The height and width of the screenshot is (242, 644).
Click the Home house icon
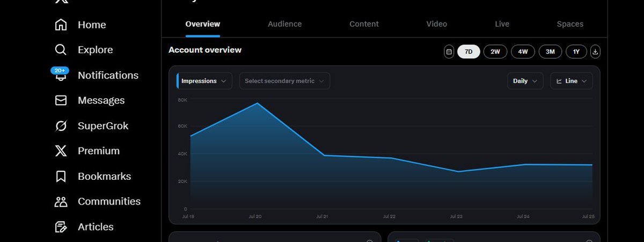[61, 25]
